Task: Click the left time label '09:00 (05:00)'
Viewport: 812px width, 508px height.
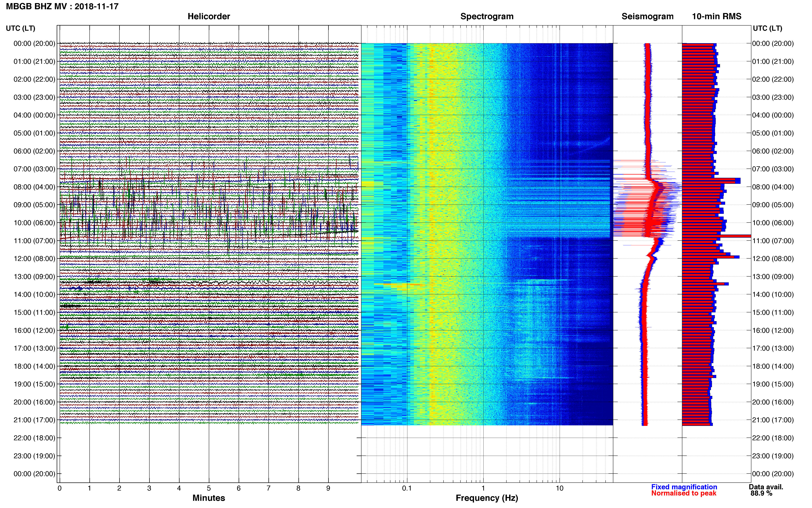Action: 34,205
